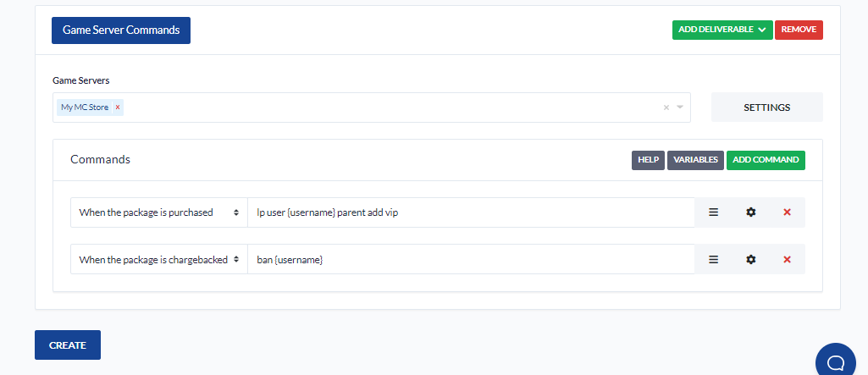Remove the My MC Store tag
Screen dimensions: 868x375
[x=118, y=108]
